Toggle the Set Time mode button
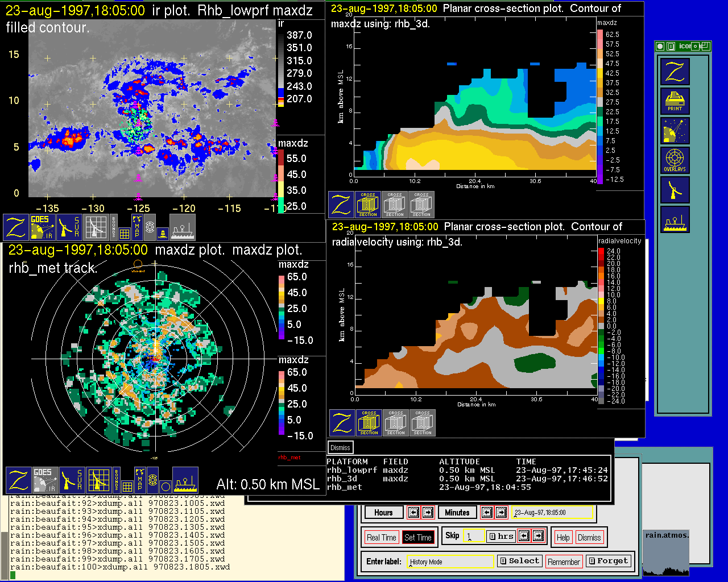This screenshot has width=728, height=582. [418, 538]
